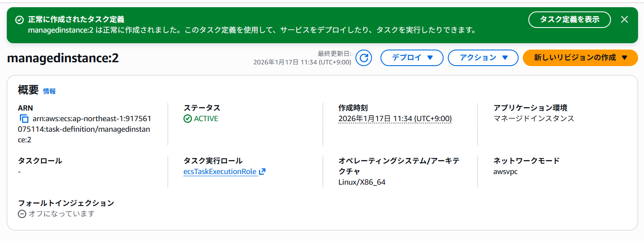The image size is (644, 241).
Task: Click the refresh icon button
Action: tap(364, 58)
